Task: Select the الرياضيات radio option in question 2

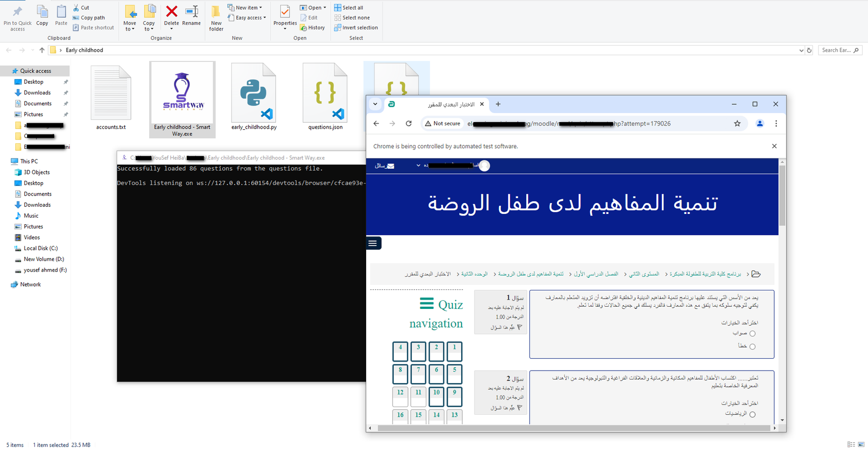Action: (x=752, y=415)
